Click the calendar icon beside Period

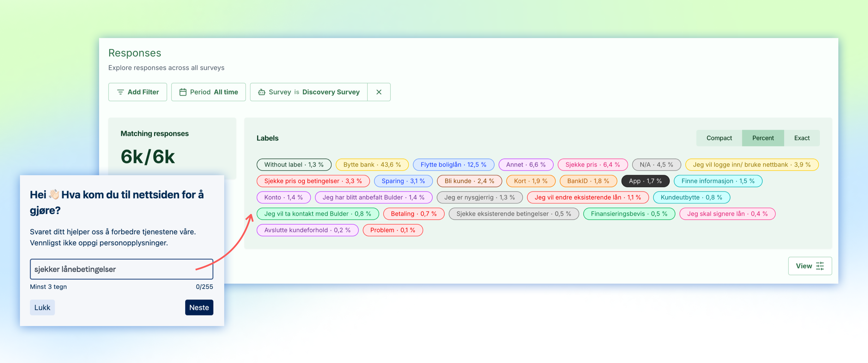(183, 92)
